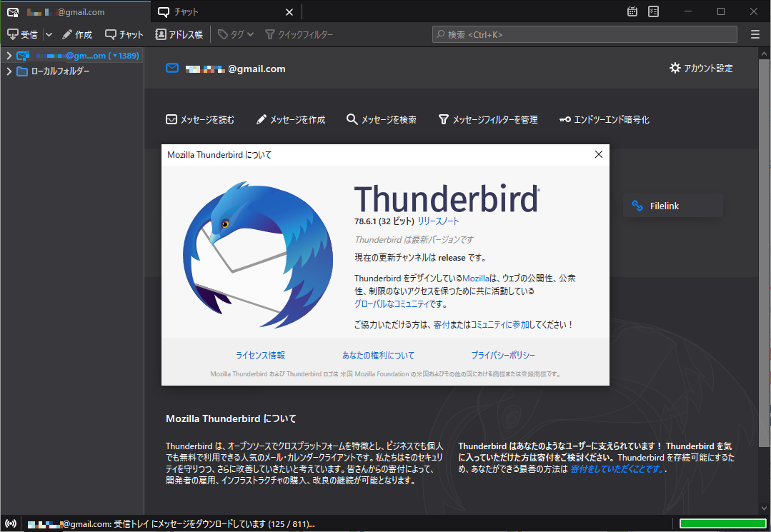Open the tasks icon in the title bar
Image resolution: width=771 pixels, height=532 pixels.
653,11
